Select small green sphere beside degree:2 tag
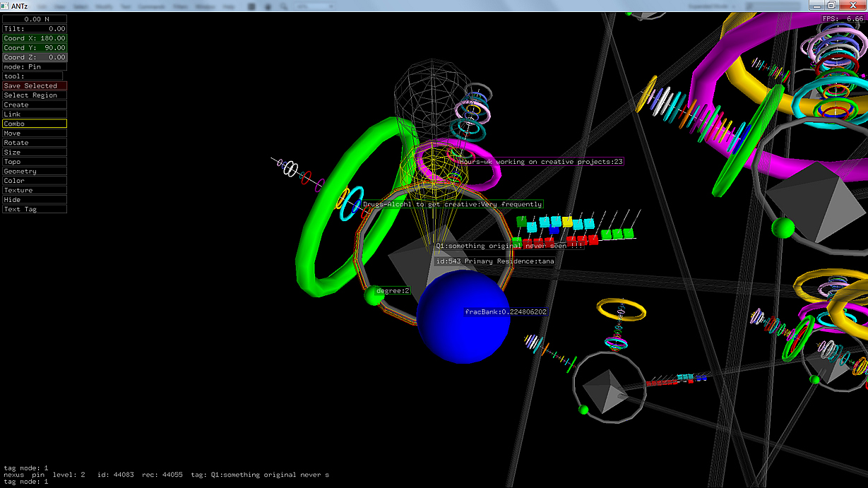 pos(372,297)
